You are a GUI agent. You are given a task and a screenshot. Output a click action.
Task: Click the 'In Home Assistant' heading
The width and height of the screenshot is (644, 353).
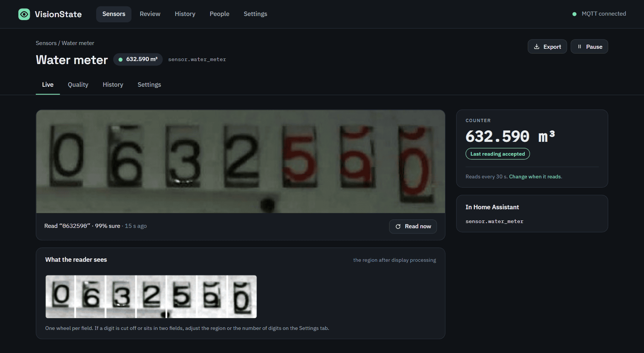click(492, 207)
